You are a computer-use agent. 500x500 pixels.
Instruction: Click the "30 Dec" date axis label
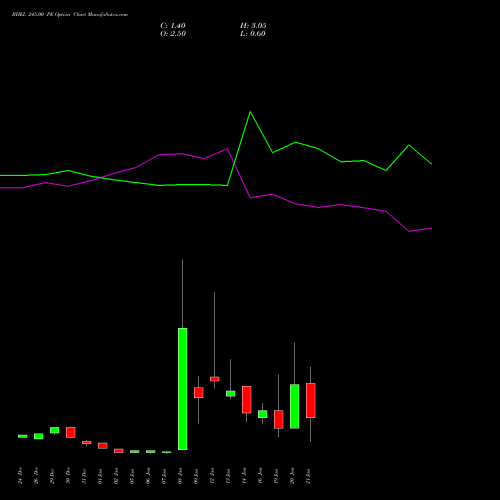coord(69,476)
